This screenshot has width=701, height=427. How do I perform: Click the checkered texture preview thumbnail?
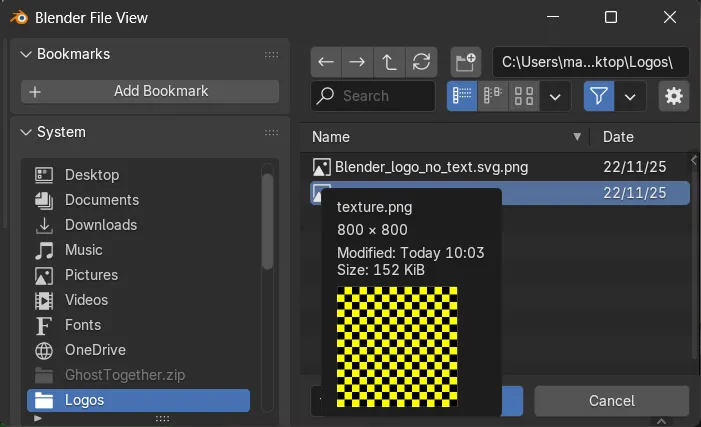coord(397,347)
